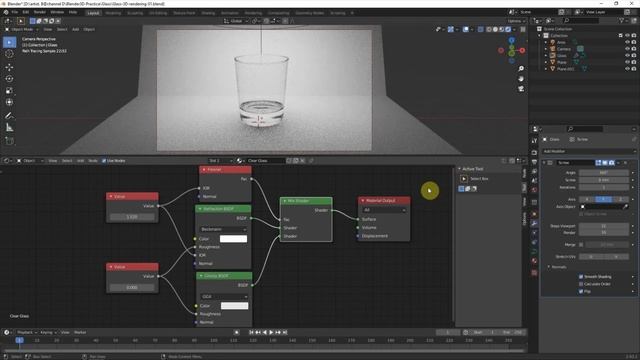Click the Screw modifier Angle field
Image resolution: width=640 pixels, height=360 pixels.
604,173
